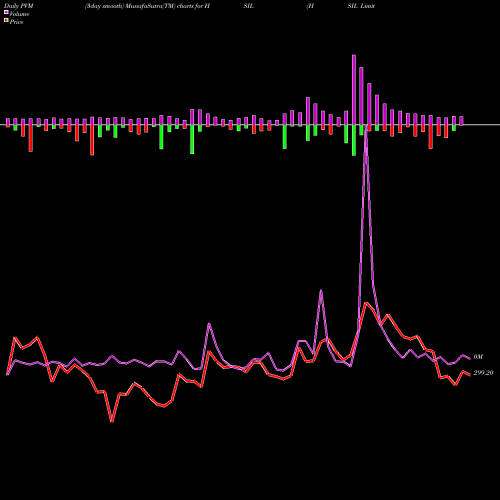The height and width of the screenshot is (500, 500).
Task: Select the 'Volume' legend label
Action: 19,14
